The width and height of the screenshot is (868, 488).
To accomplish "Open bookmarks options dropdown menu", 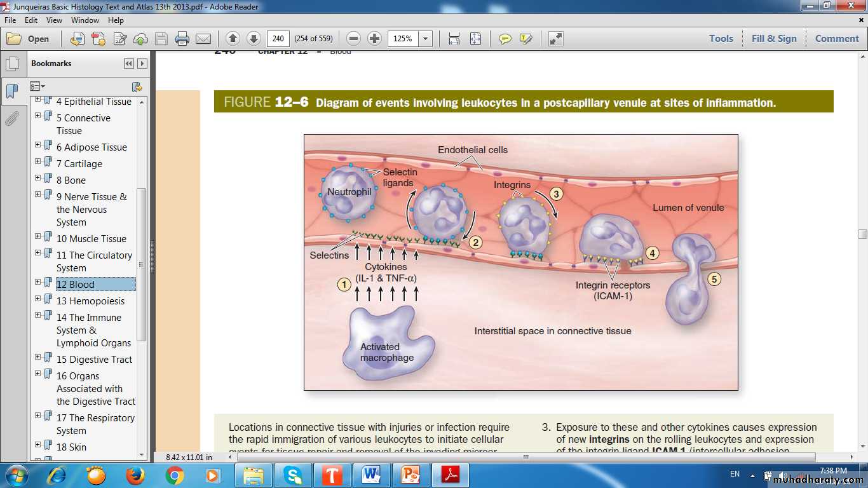I will pyautogui.click(x=37, y=86).
